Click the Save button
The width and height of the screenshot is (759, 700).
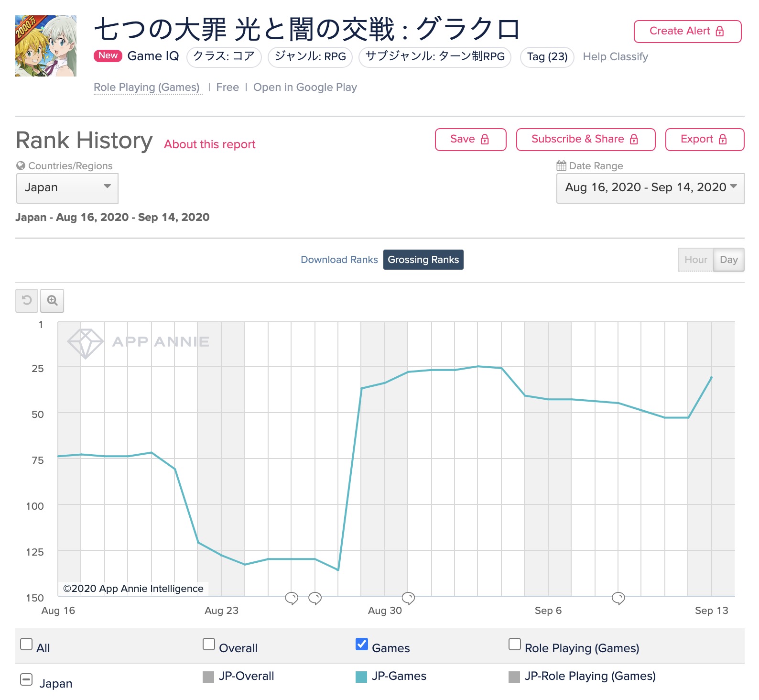tap(471, 140)
